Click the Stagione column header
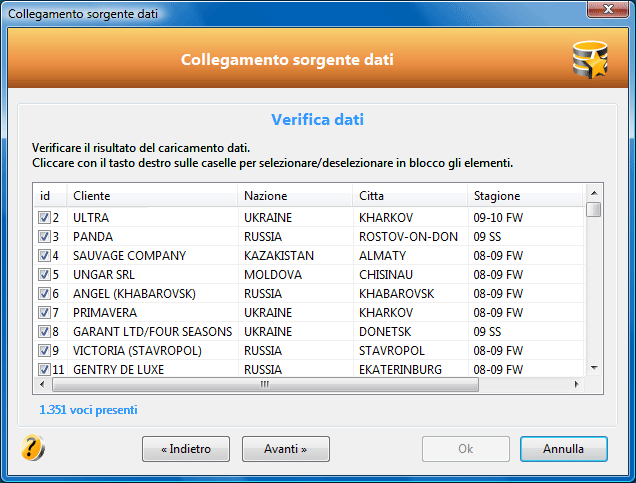Viewport: 636px width, 483px height. [x=525, y=196]
